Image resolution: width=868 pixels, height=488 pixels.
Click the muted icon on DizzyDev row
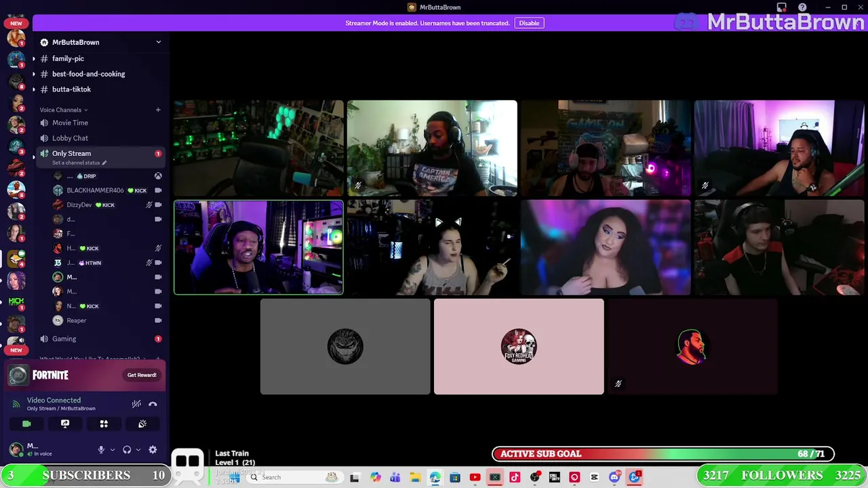(149, 205)
